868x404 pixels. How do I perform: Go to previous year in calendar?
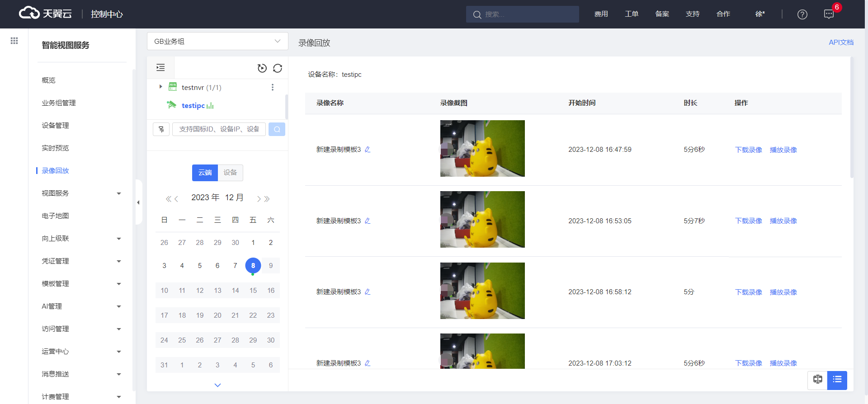168,199
